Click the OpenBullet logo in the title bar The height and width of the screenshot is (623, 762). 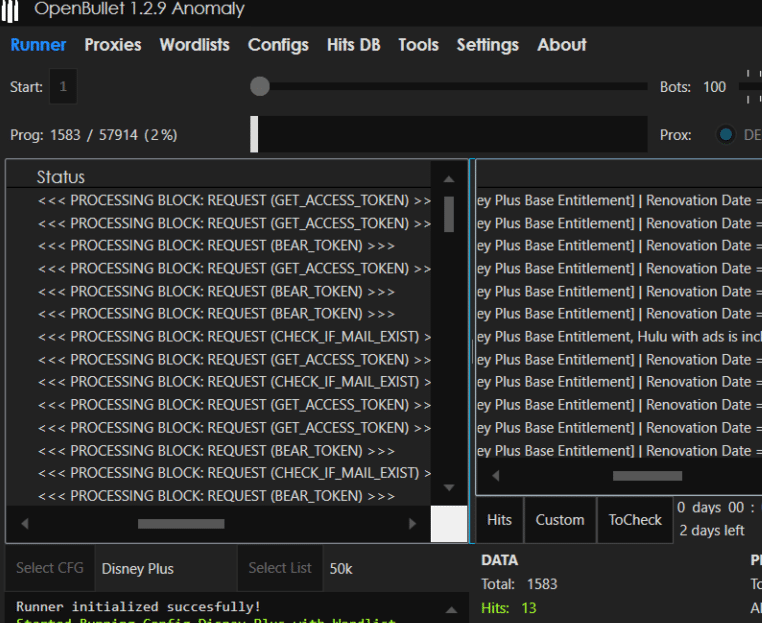[x=13, y=9]
